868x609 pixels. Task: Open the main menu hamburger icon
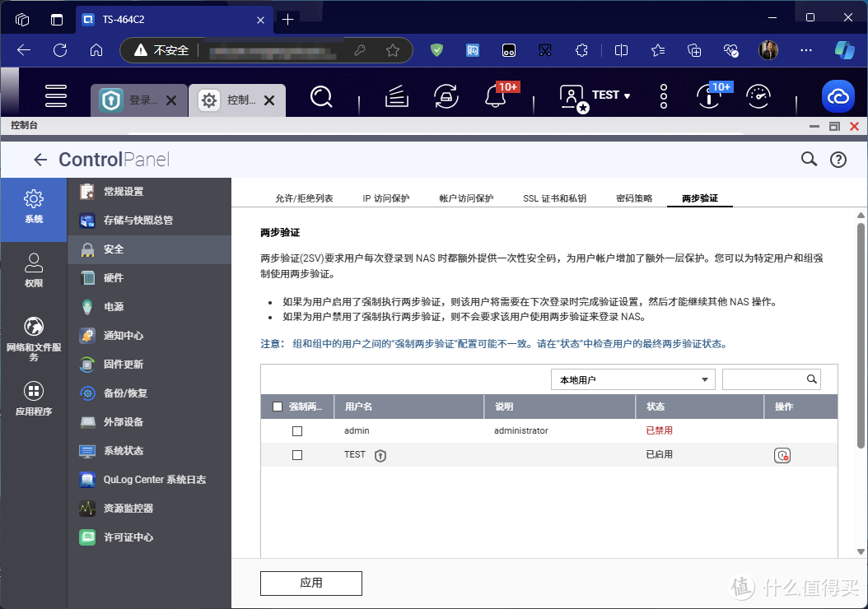click(x=56, y=95)
